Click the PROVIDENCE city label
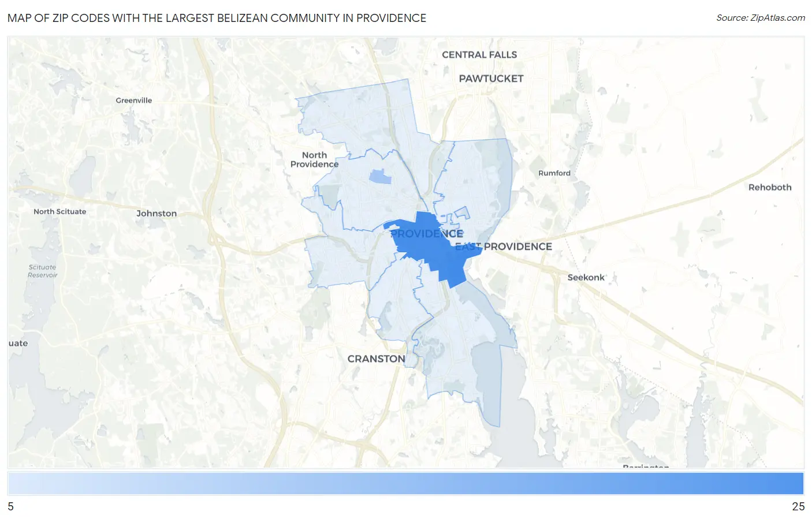812x519 pixels. pyautogui.click(x=427, y=234)
